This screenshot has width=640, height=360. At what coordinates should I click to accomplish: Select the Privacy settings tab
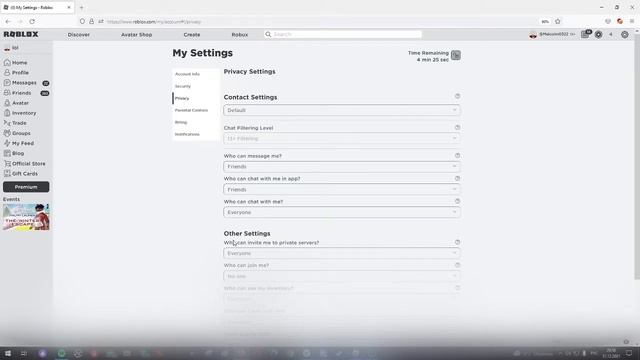196,98
